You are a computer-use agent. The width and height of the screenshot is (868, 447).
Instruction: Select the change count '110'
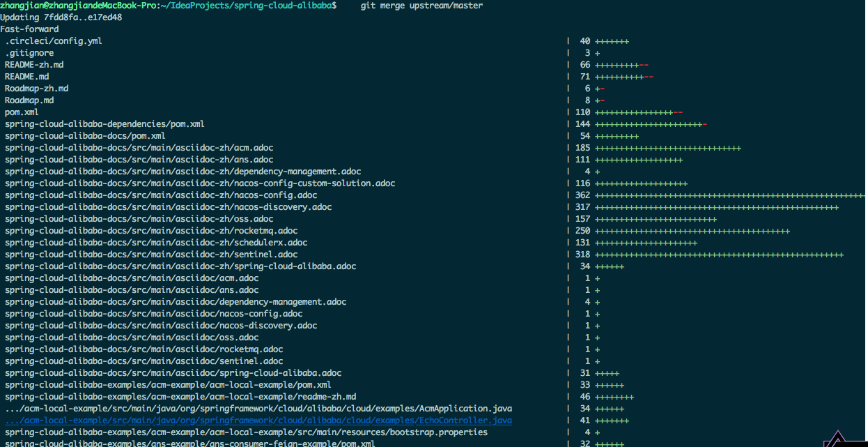click(583, 112)
